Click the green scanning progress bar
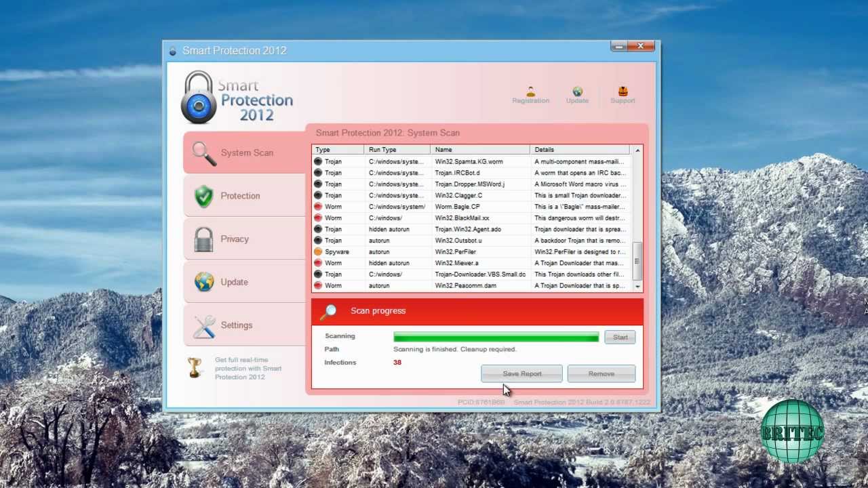This screenshot has height=488, width=868. (496, 337)
